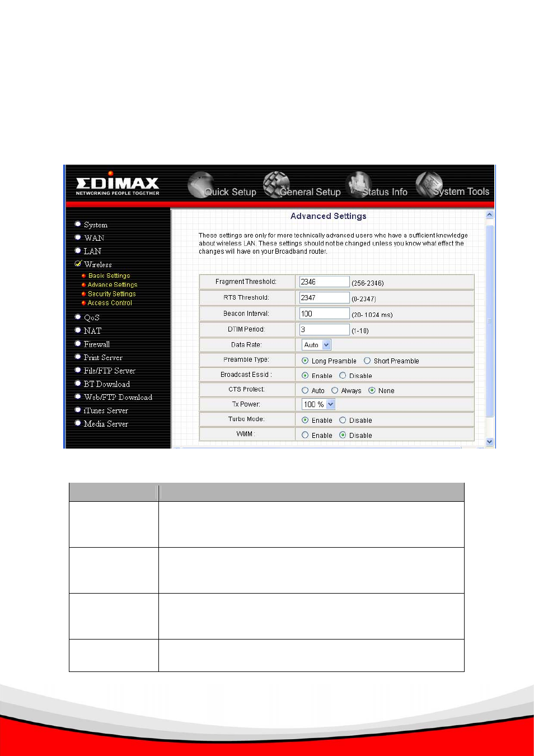Open System Tools from the top navigation

click(x=453, y=186)
